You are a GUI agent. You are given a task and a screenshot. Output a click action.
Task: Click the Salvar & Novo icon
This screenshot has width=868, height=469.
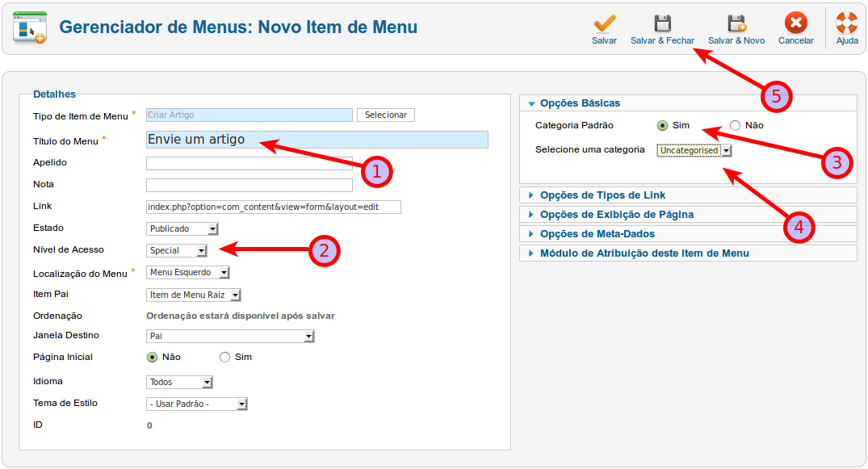pyautogui.click(x=736, y=23)
